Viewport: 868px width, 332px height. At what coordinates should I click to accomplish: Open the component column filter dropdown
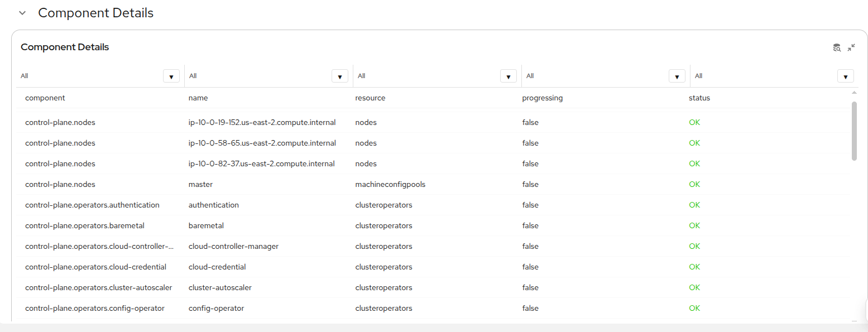(171, 76)
